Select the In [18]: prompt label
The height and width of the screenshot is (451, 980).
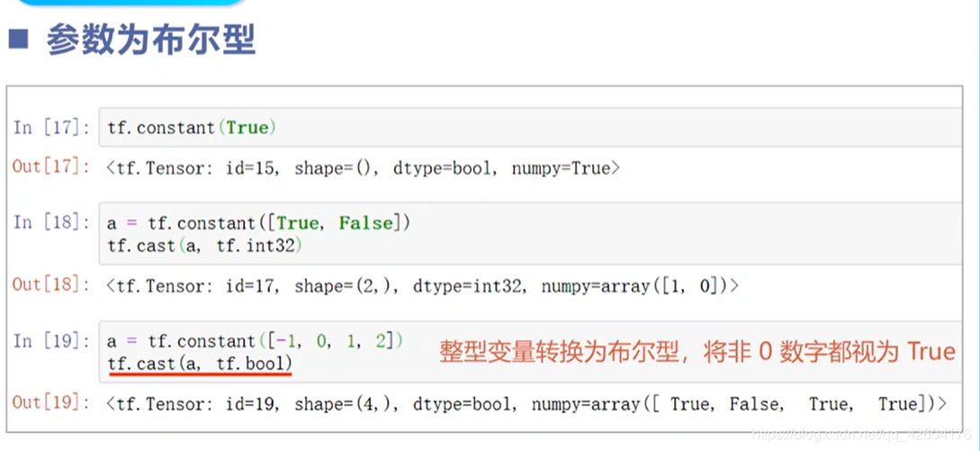tap(51, 222)
